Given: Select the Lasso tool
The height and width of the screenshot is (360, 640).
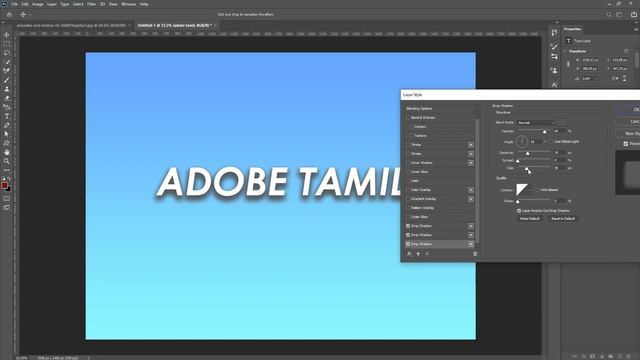Looking at the screenshot, I should point(7,53).
